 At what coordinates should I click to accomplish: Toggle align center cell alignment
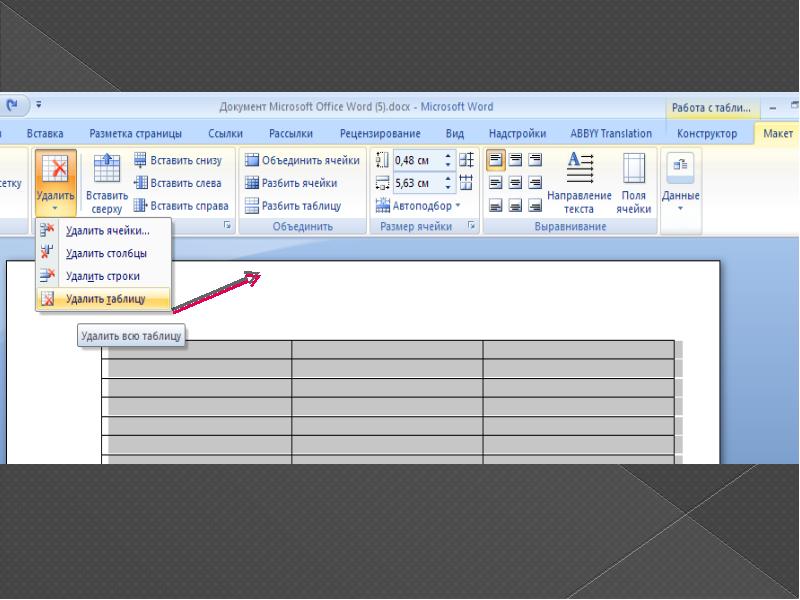click(516, 183)
